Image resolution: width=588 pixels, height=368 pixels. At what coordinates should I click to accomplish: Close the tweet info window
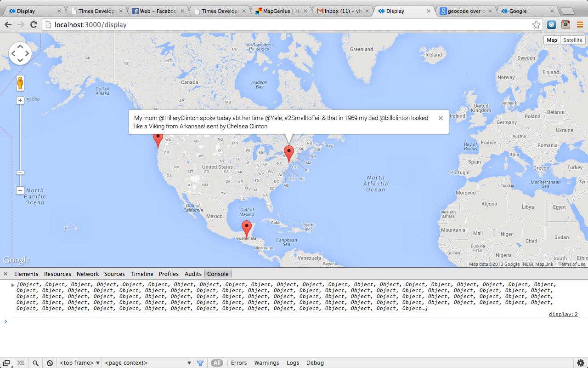[x=441, y=118]
